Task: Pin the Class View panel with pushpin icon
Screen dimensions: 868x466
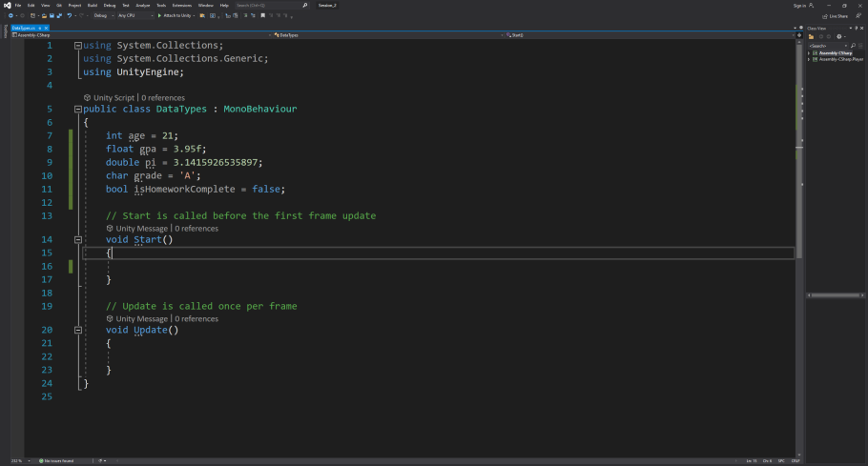Action: tap(857, 29)
